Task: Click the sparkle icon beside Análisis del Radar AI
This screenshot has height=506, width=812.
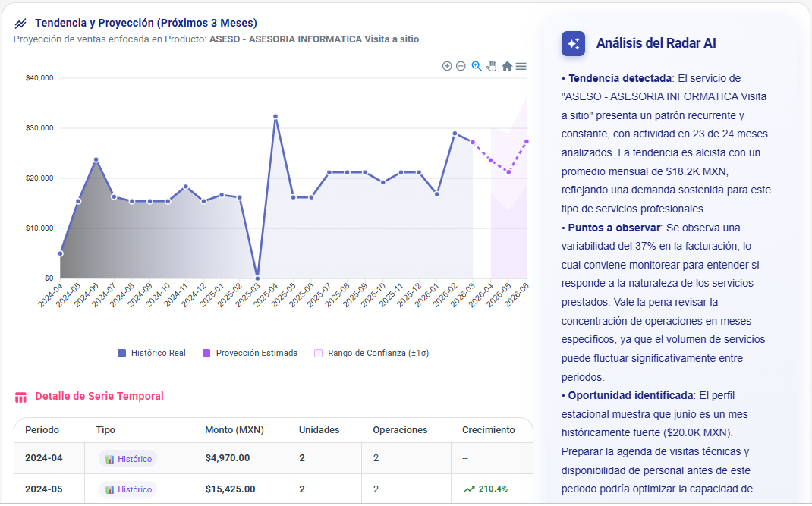Action: pos(573,43)
